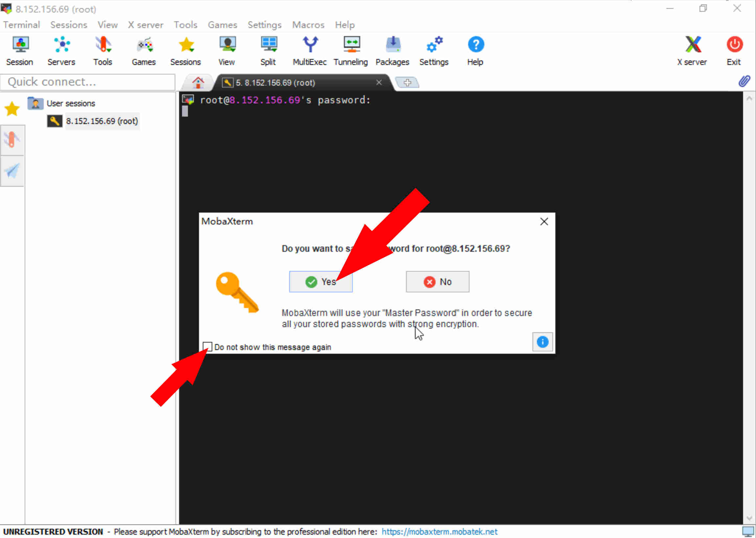Open the Sessions menu

(69, 25)
